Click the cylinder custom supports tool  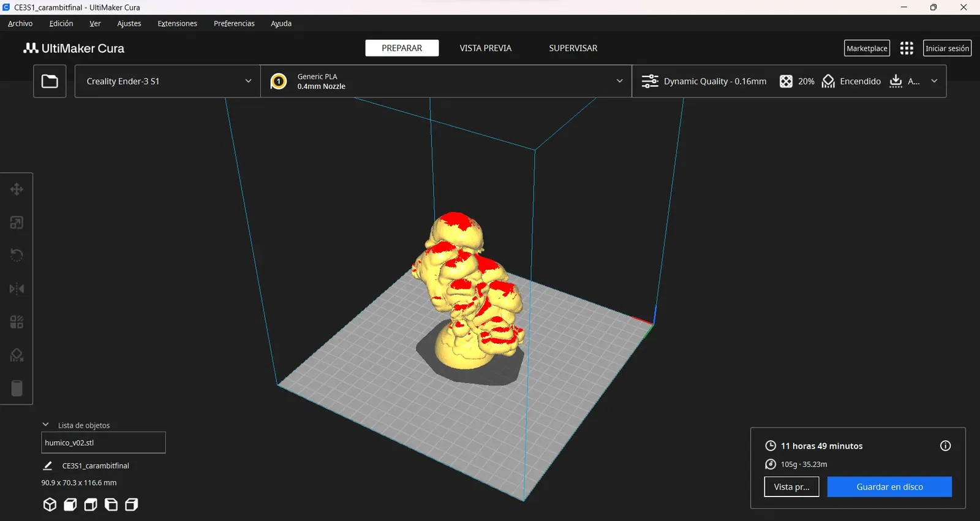coord(17,388)
